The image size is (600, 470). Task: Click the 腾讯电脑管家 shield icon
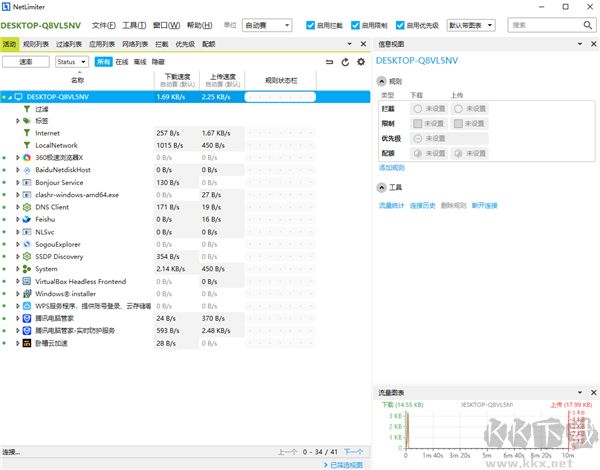click(27, 318)
